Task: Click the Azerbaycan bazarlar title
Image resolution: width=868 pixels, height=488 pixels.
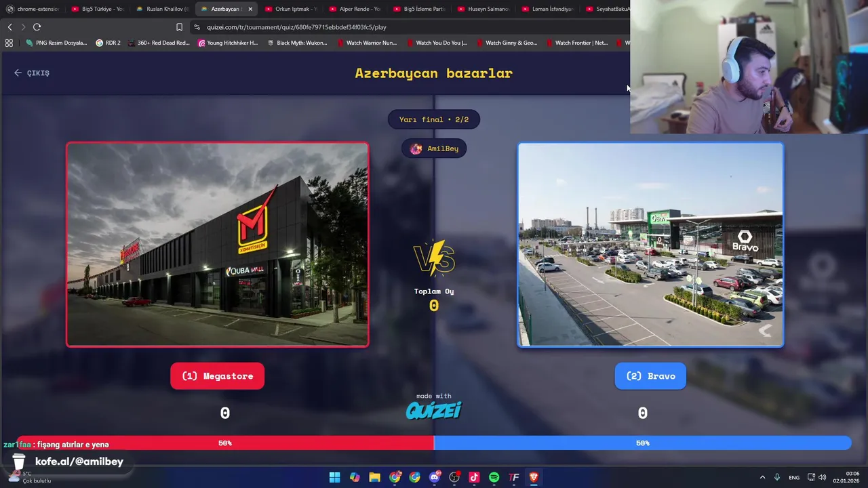Action: 434,73
